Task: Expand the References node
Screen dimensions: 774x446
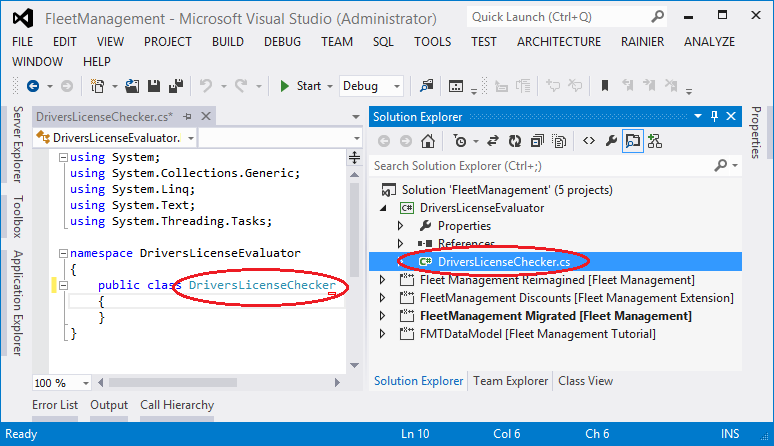Action: (x=402, y=244)
